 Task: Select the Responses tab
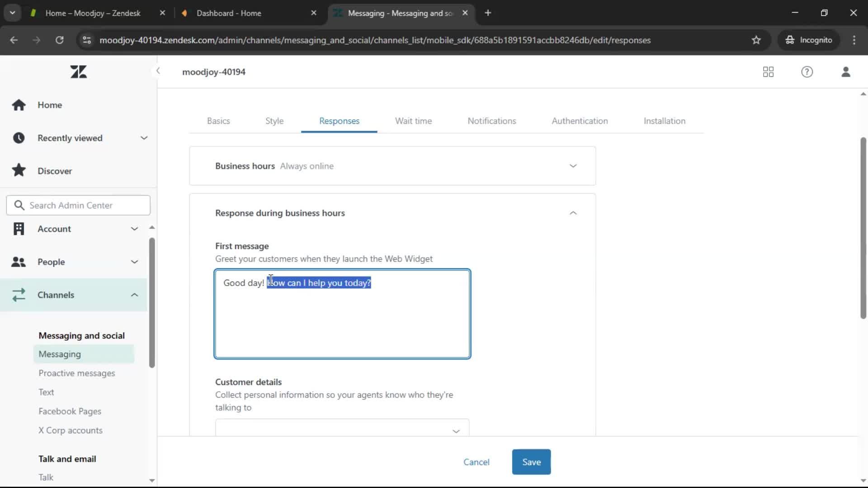coord(339,121)
